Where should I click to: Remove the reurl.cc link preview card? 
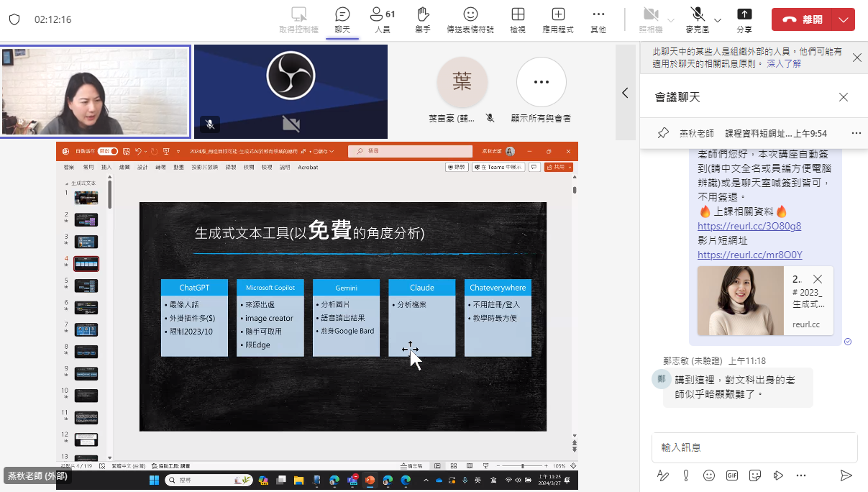tap(818, 279)
